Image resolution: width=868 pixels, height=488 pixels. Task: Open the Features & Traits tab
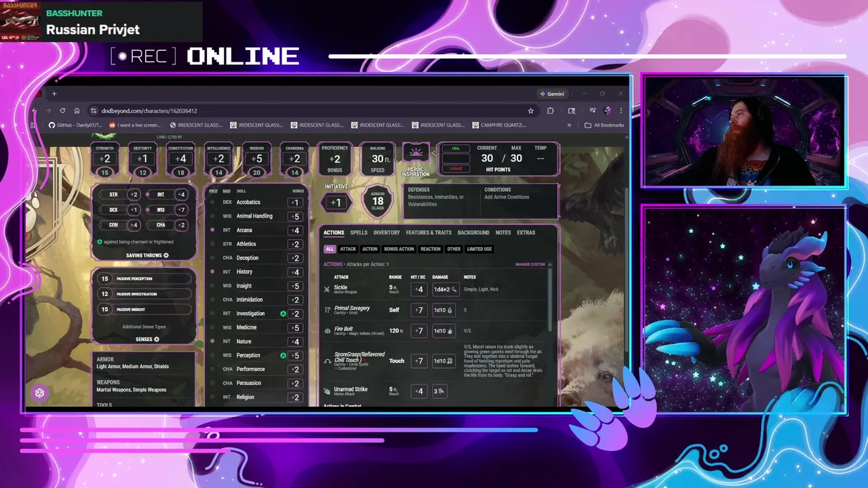[429, 232]
